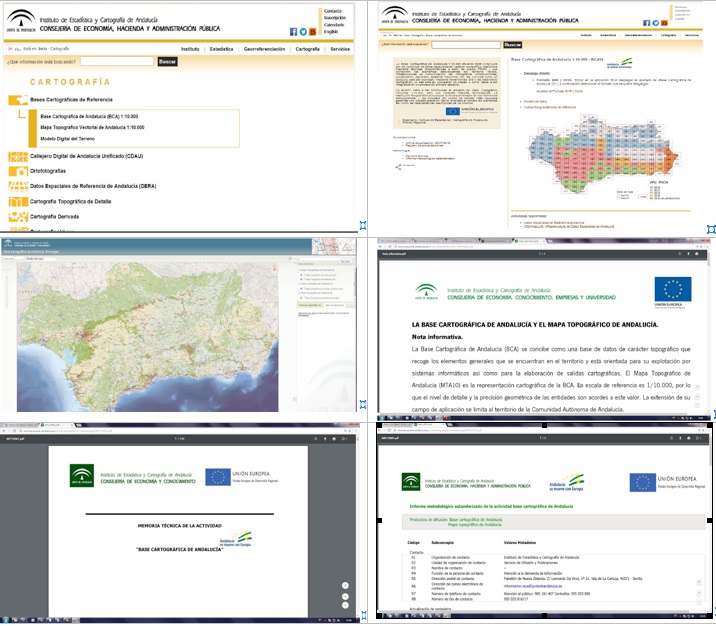This screenshot has height=626, width=716.
Task: Click the Callejero Digital (CDAU) icon
Action: [x=18, y=157]
